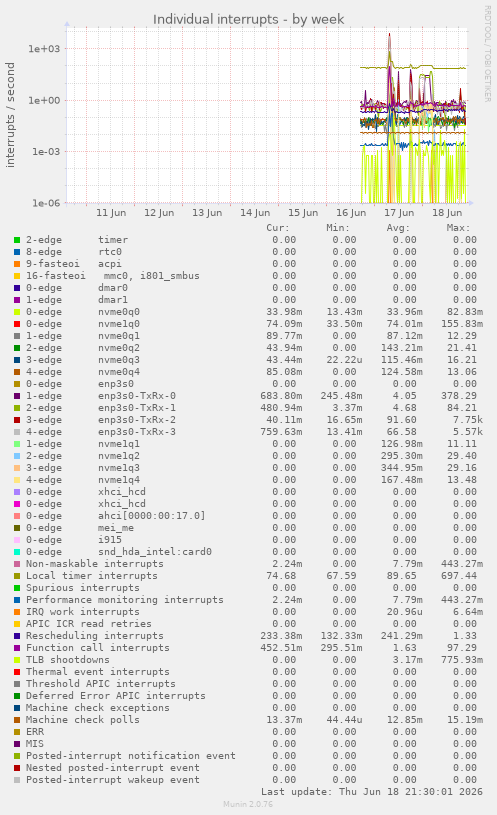This screenshot has width=497, height=815.
Task: Click the TLB shootdowns yellow-green swatch
Action: pyautogui.click(x=17, y=660)
